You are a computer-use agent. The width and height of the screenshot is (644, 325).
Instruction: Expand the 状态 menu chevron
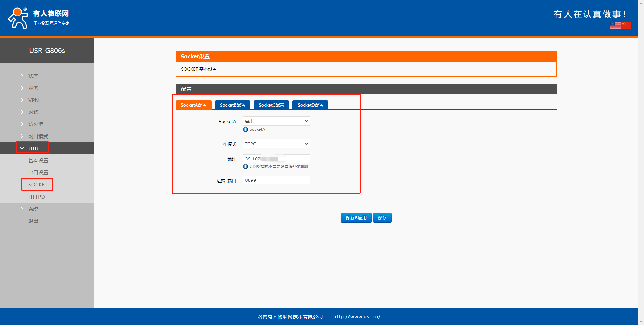pos(22,76)
